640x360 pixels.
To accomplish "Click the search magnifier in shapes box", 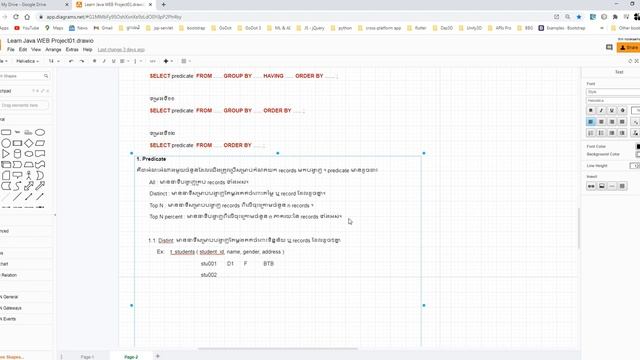I will tap(46, 76).
